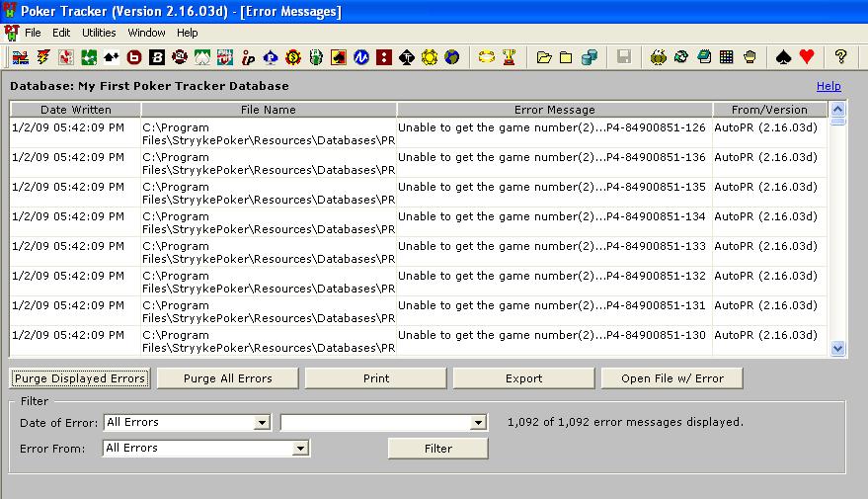Click the red circle 'b' poker site icon
The width and height of the screenshot is (868, 499).
tap(134, 57)
